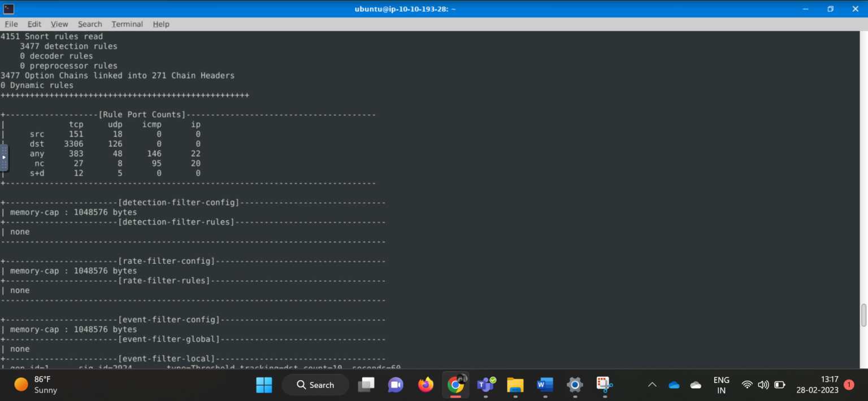Image resolution: width=868 pixels, height=401 pixels.
Task: Open the Start menu
Action: tap(264, 385)
